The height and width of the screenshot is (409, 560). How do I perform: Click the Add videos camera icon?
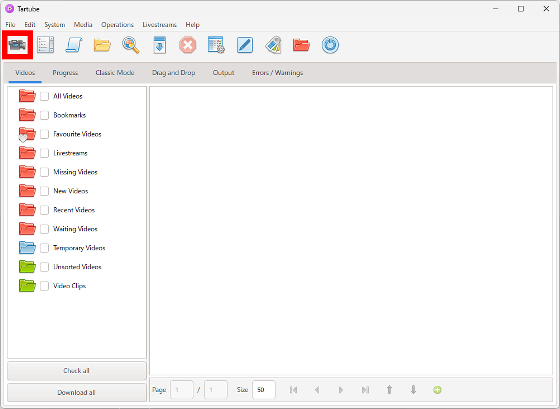tap(18, 45)
